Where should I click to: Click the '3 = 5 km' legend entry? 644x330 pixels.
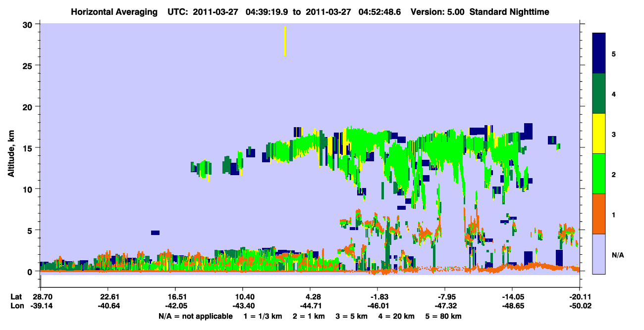coord(352,316)
